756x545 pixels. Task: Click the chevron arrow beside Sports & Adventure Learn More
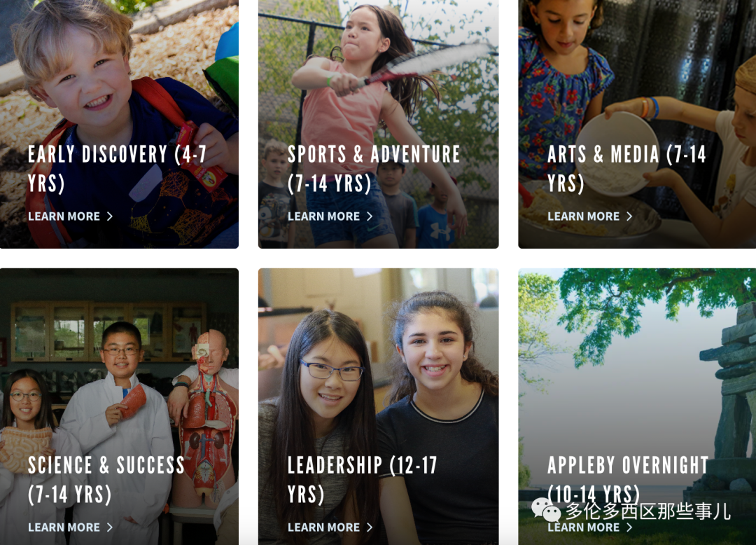pos(370,216)
